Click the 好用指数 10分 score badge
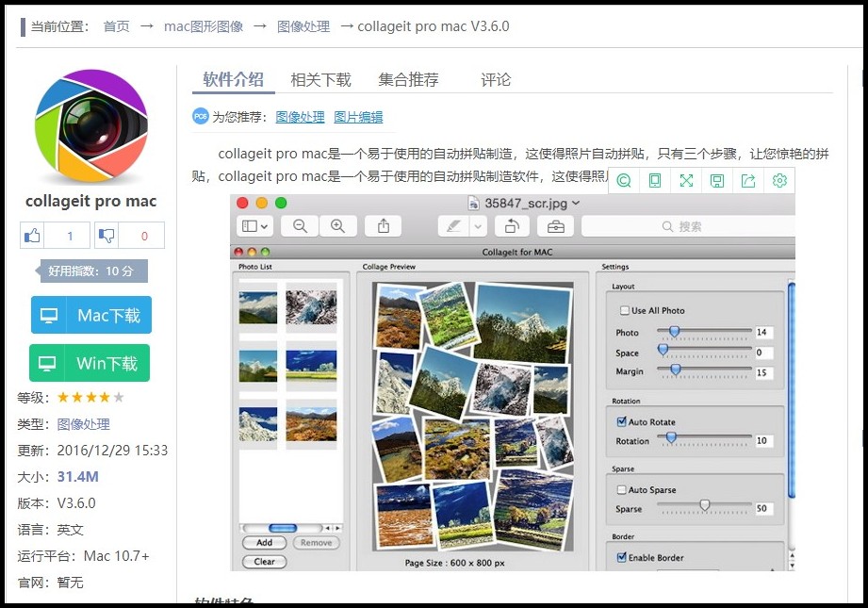The height and width of the screenshot is (608, 868). 91,271
